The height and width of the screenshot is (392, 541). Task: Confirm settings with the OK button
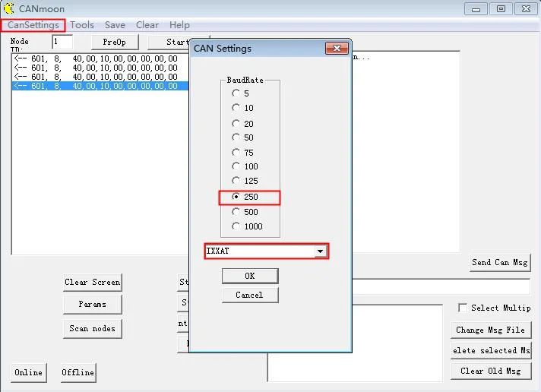(250, 276)
